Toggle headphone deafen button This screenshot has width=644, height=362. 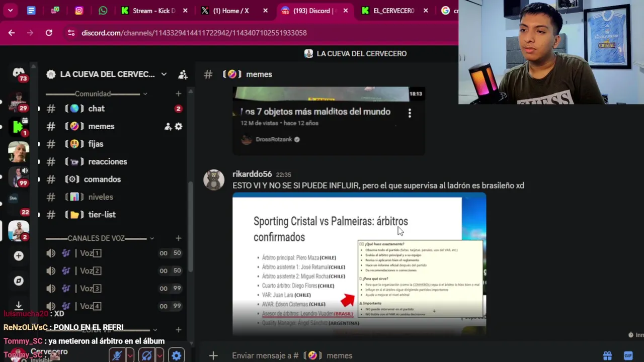click(147, 355)
